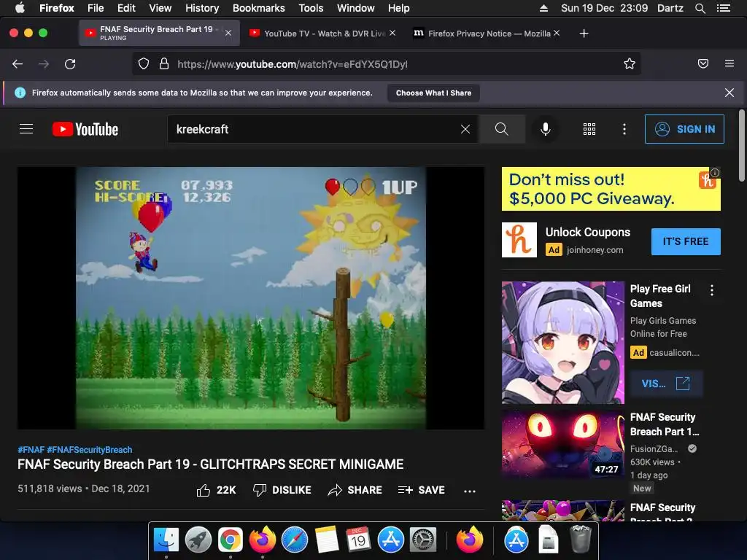
Task: Click the video player to pause
Action: [251, 297]
